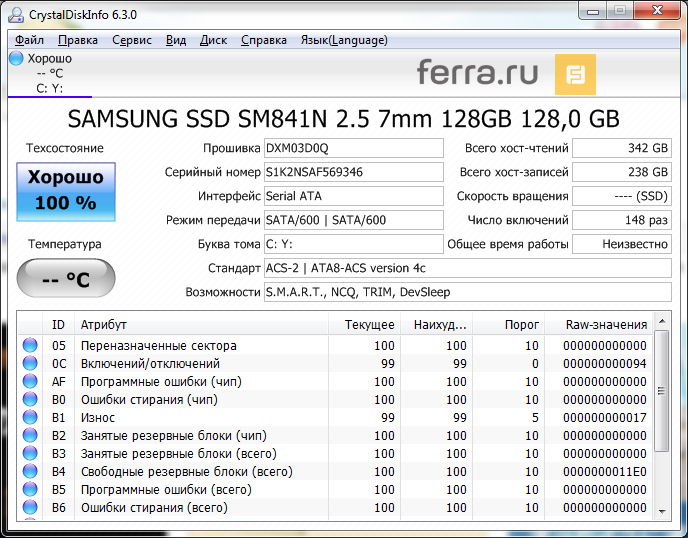Open the Файл menu
688x538 pixels.
tap(29, 40)
